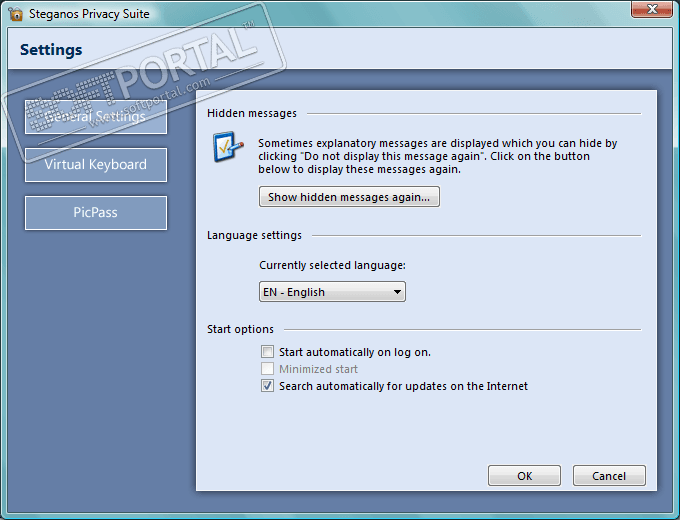Click the Steganos Privacy Suite title text
680x520 pixels.
pyautogui.click(x=90, y=14)
